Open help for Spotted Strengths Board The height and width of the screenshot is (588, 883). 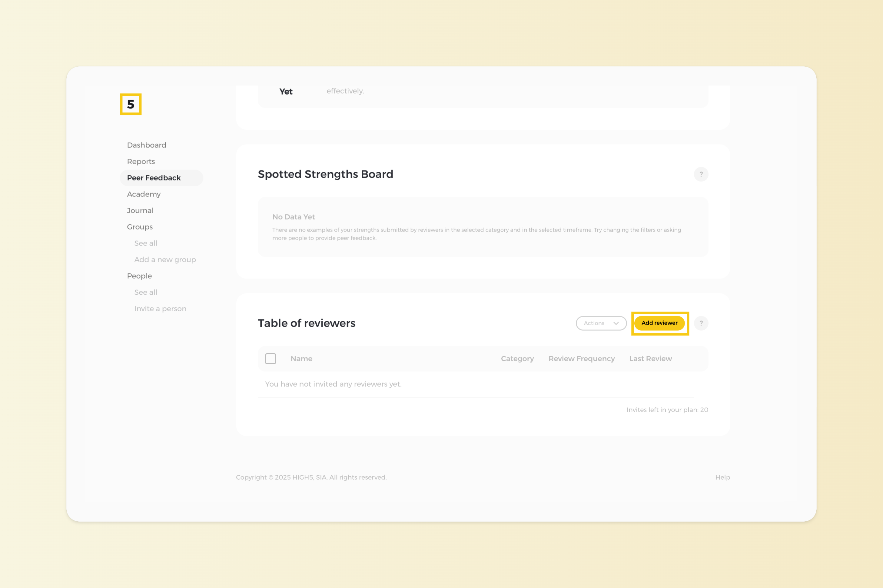tap(701, 174)
